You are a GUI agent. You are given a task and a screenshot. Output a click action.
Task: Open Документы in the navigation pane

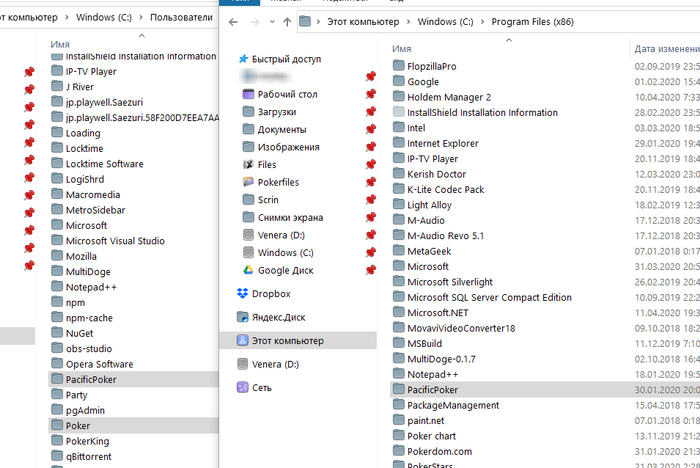pos(282,130)
